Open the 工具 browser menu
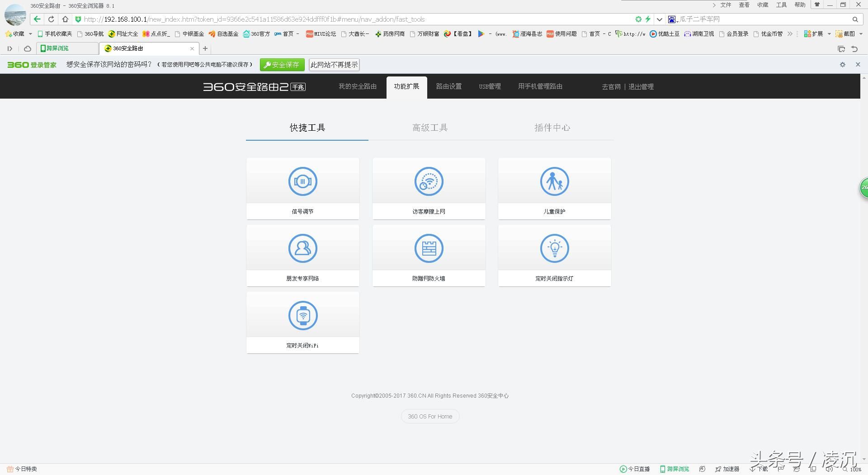868x475 pixels. pyautogui.click(x=781, y=5)
